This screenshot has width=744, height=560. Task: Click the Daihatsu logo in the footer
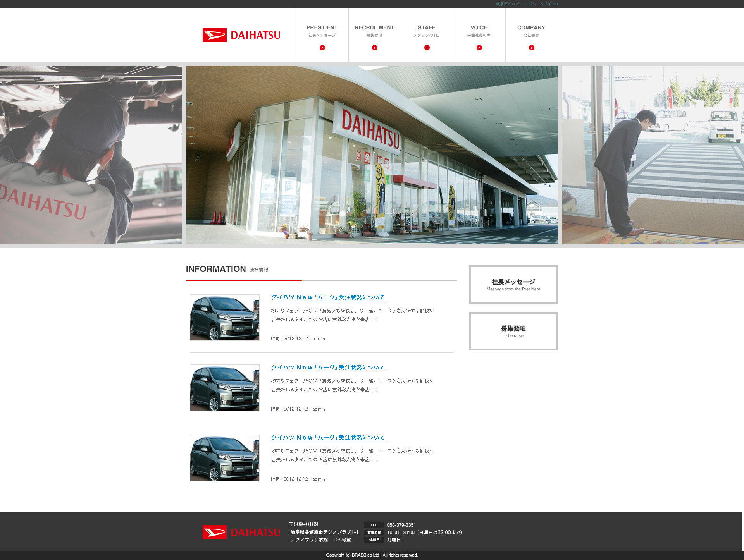(x=241, y=532)
